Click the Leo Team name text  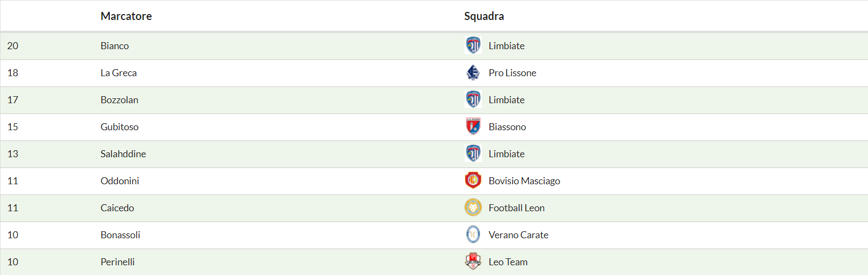pos(508,262)
